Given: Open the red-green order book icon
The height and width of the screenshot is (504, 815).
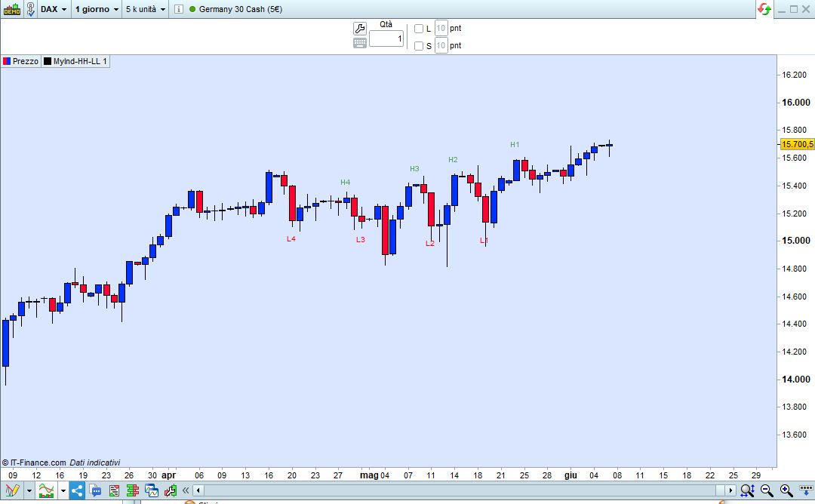Looking at the screenshot, I should (x=133, y=490).
